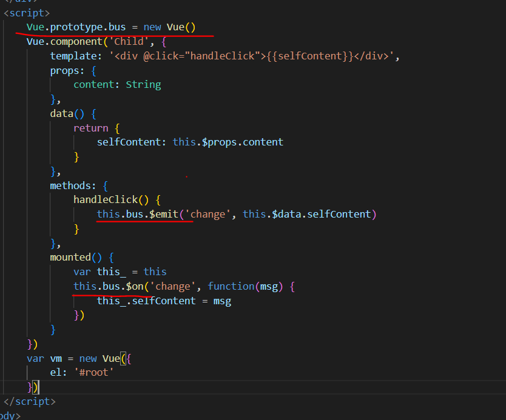Click 'this_.selfContent = msg' assignment
Viewport: 506px width, 420px height.
(164, 301)
